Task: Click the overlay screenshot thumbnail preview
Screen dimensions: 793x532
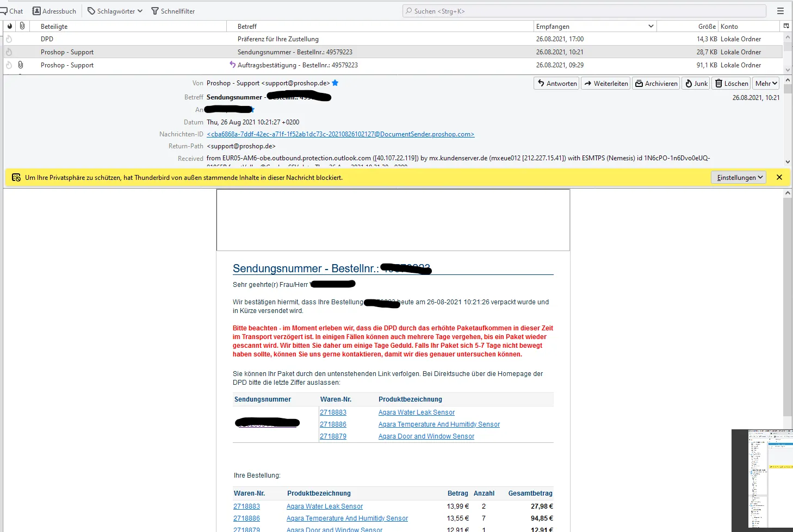Action: coord(762,480)
